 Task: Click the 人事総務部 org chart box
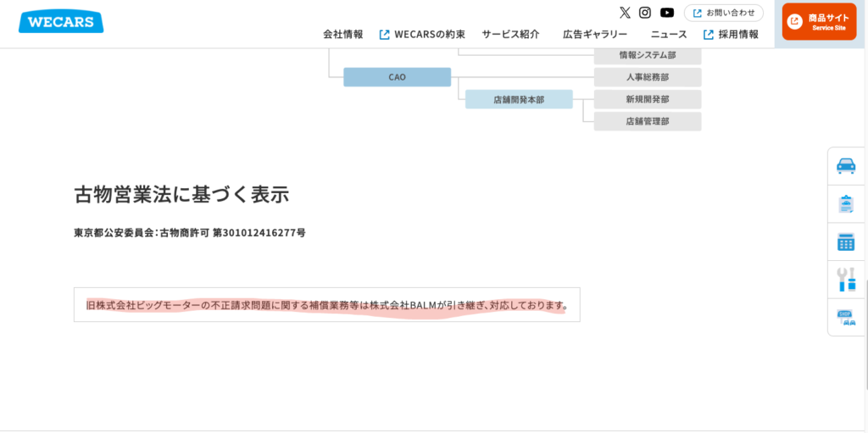(x=648, y=77)
